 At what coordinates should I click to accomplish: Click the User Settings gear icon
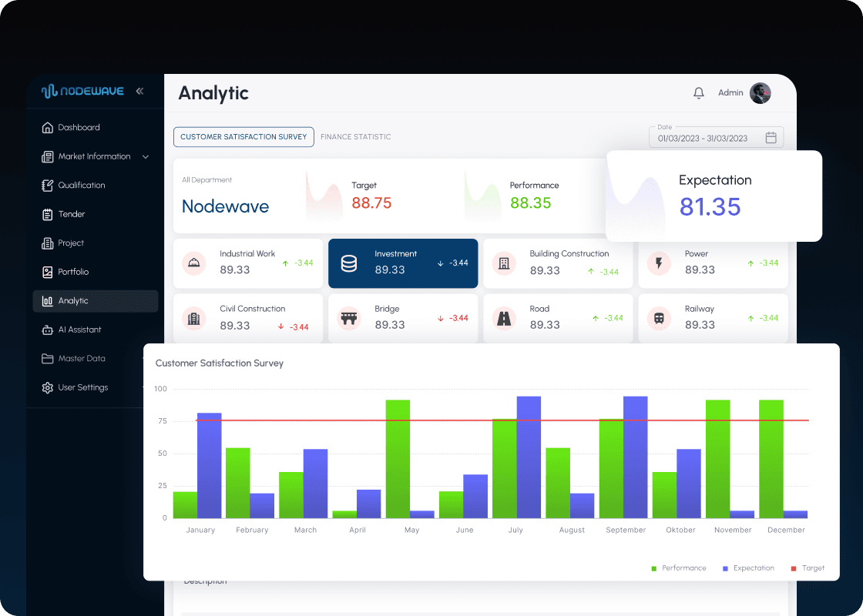(x=47, y=388)
